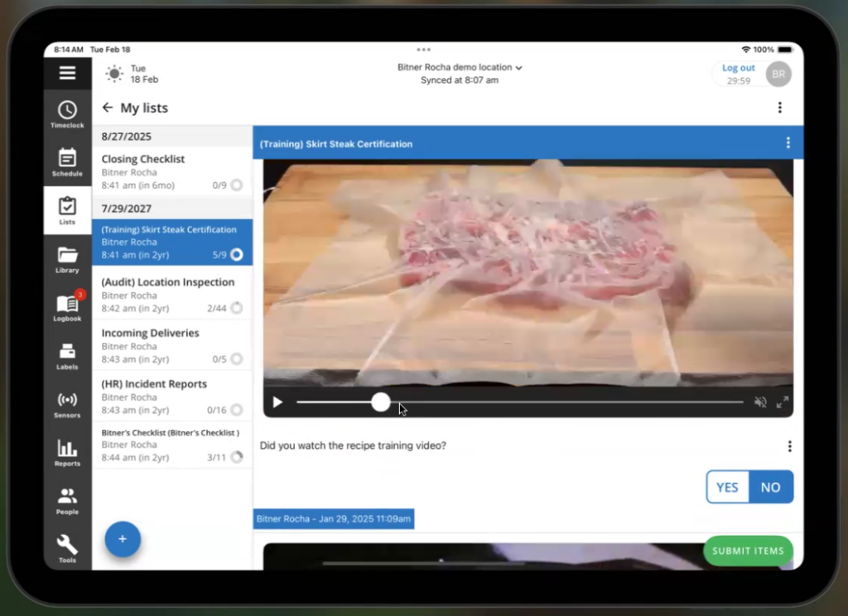Open (HR) Incident Reports list
The width and height of the screenshot is (848, 616).
pos(172,397)
